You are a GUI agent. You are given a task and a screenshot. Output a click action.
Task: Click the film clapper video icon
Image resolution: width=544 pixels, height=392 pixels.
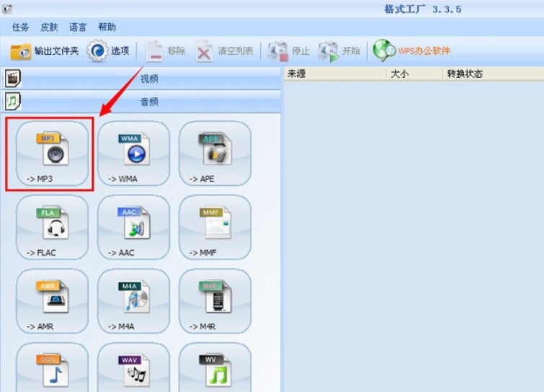(13, 79)
